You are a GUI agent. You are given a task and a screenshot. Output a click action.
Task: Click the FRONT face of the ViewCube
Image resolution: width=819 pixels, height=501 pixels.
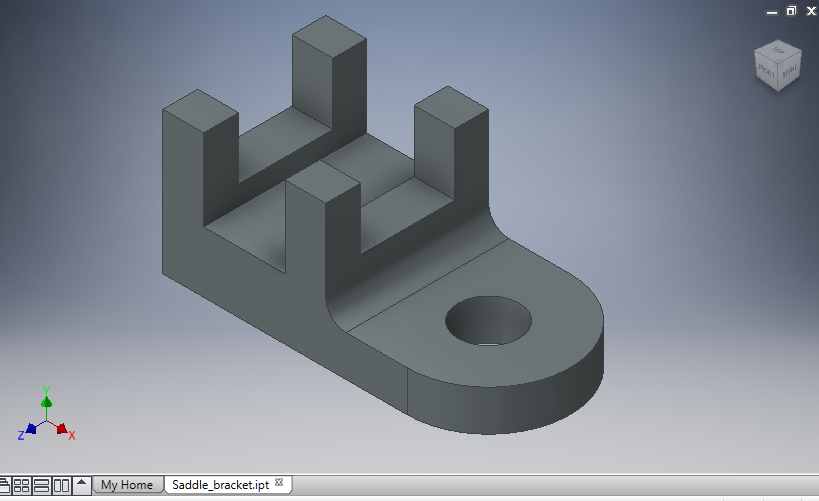(x=766, y=71)
